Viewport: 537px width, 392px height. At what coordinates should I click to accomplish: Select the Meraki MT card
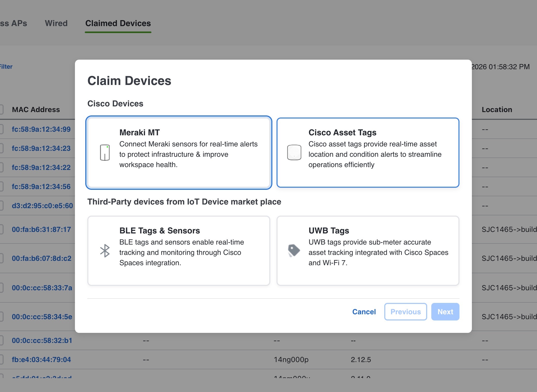(179, 153)
